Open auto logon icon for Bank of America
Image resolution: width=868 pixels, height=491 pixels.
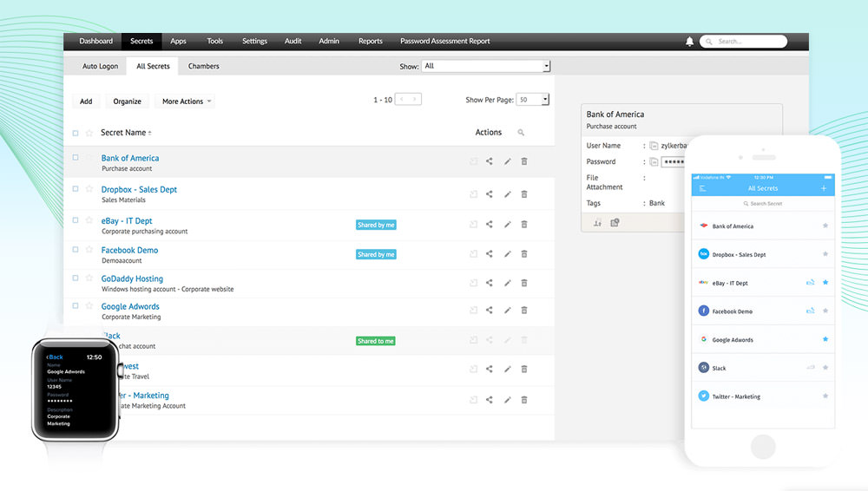[473, 161]
